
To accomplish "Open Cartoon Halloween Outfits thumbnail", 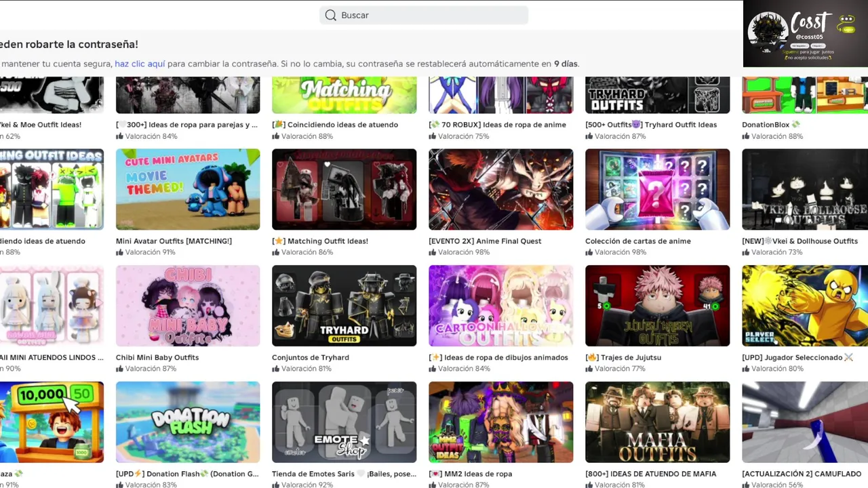I will pos(501,306).
